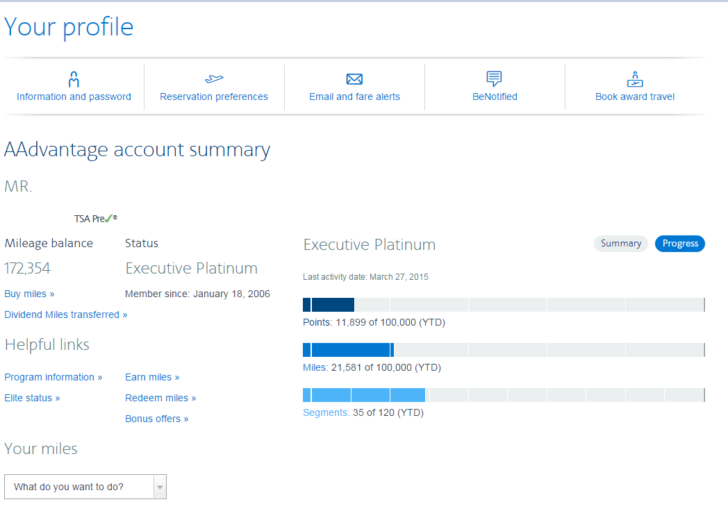Screen dimensions: 728x511
Task: Click the Points progress bar
Action: pos(504,305)
